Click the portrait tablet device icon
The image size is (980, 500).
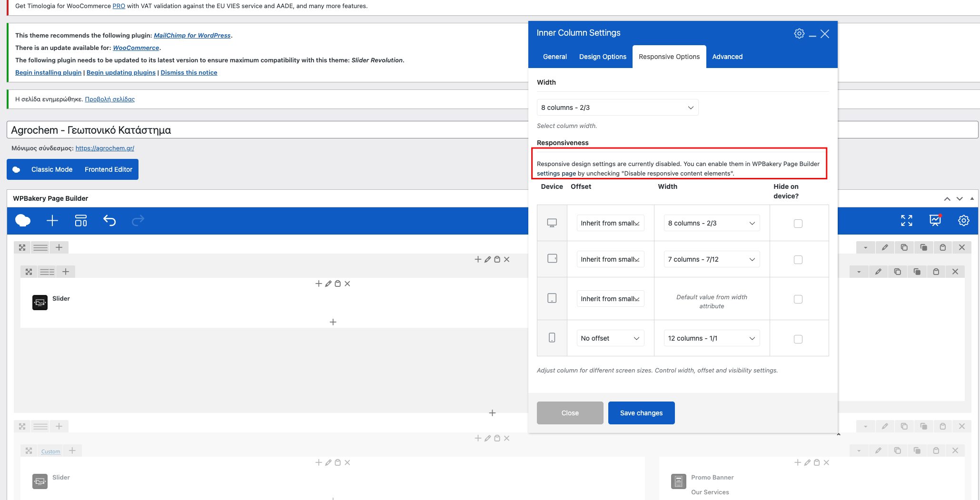point(552,298)
